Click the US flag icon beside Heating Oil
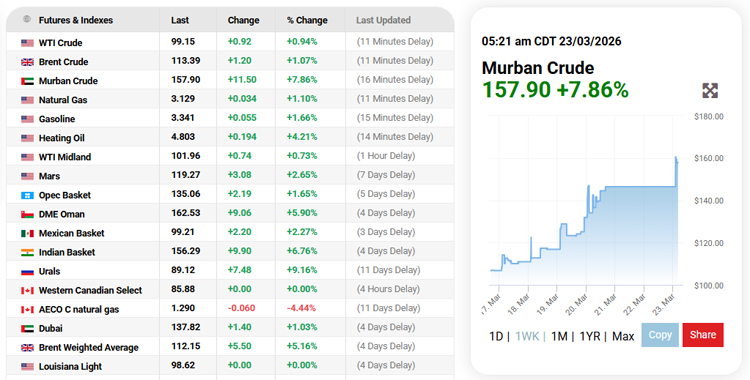The height and width of the screenshot is (380, 750). [x=27, y=138]
